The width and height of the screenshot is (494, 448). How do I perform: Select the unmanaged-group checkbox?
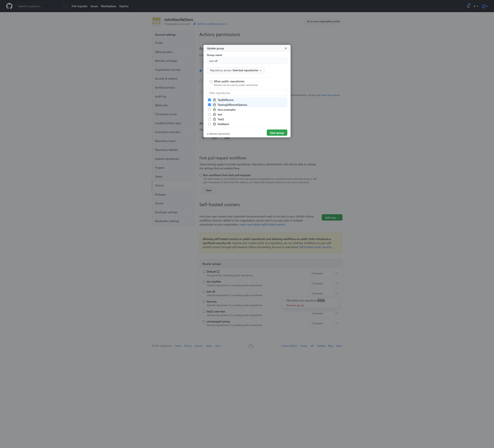[x=204, y=322]
